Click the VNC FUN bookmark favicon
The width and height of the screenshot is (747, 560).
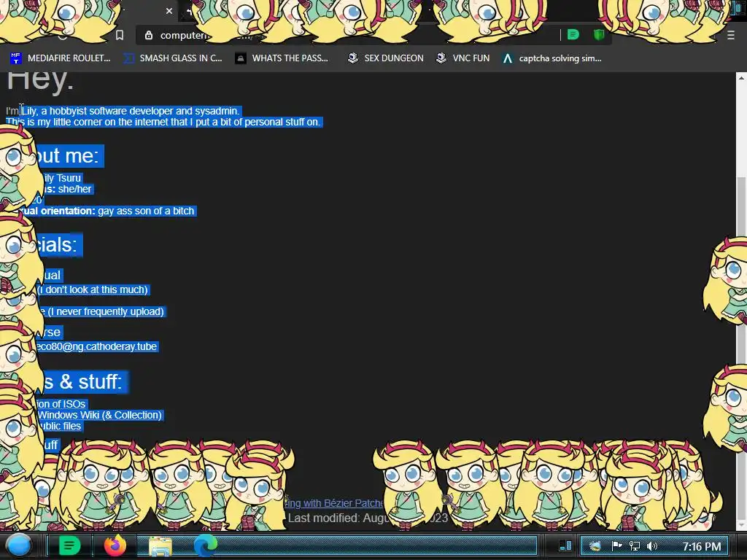click(441, 58)
